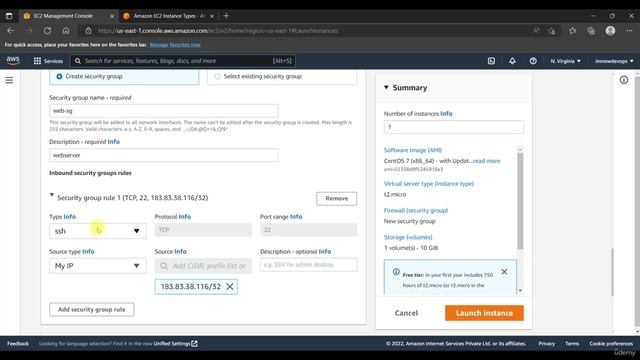Open the notifications bell
Screen dimensions: 640x360
(x=512, y=61)
